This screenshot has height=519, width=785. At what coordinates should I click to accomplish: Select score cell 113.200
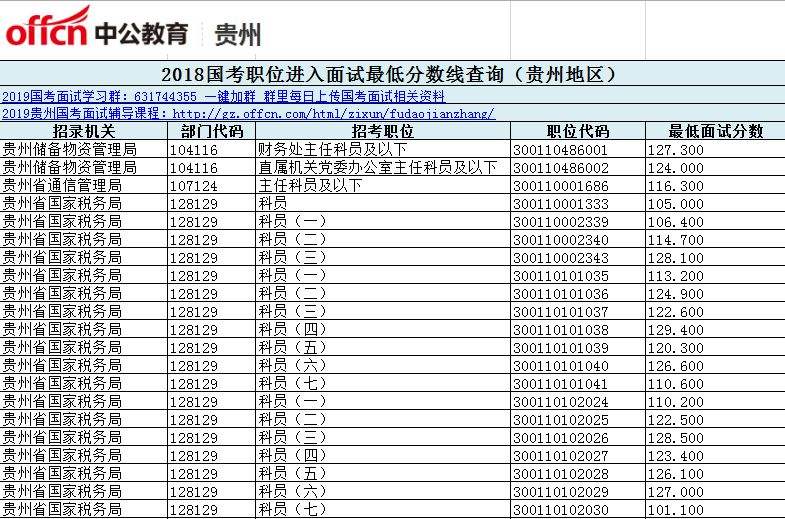point(715,275)
